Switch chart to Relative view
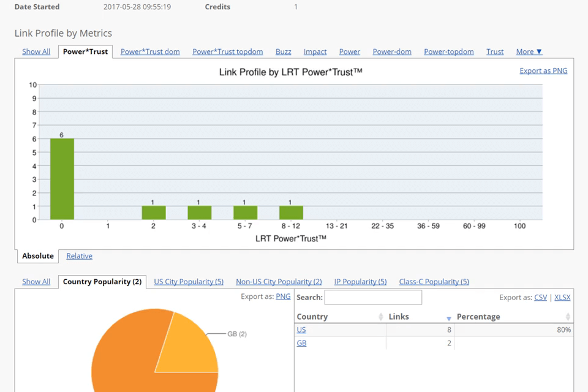588x392 pixels. [x=79, y=256]
